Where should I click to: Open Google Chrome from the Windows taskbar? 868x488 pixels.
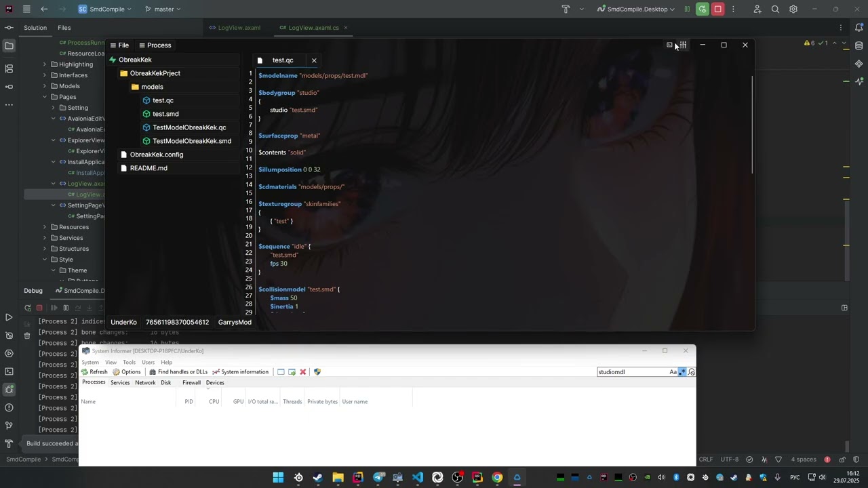pos(497,477)
